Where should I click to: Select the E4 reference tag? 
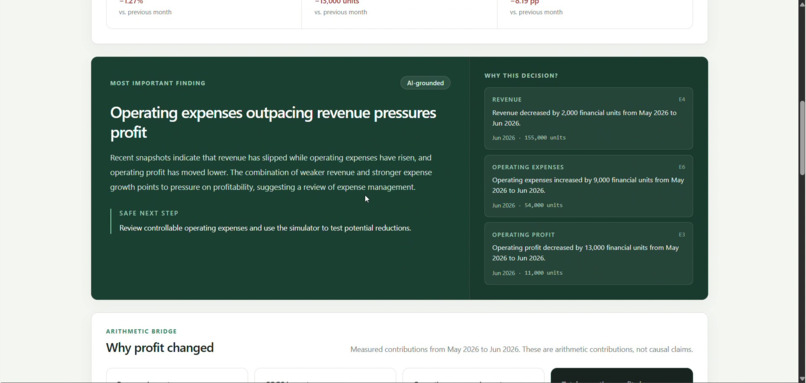point(682,99)
